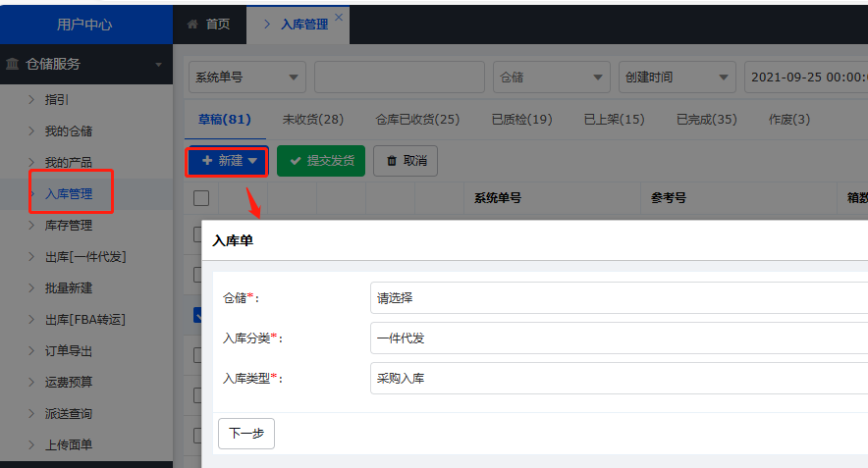
Task: Click the 参考号 column header
Action: tap(669, 198)
